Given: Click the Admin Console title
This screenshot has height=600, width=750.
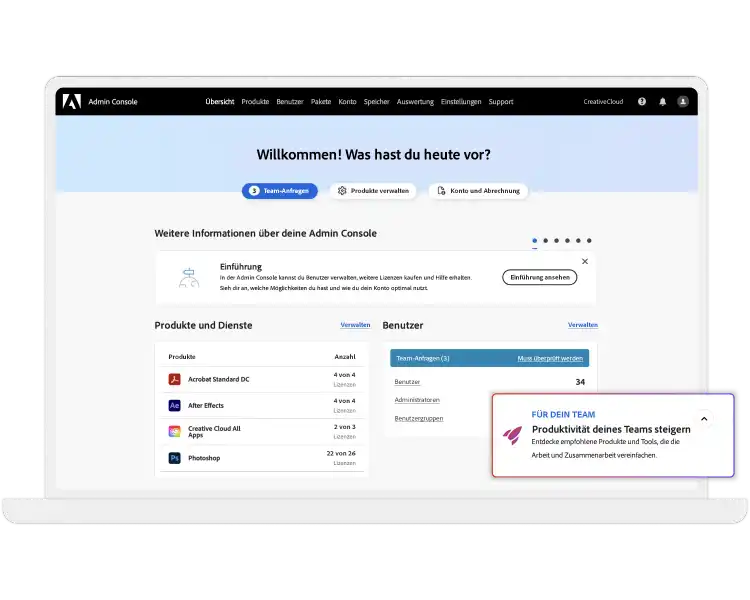Looking at the screenshot, I should coord(113,101).
